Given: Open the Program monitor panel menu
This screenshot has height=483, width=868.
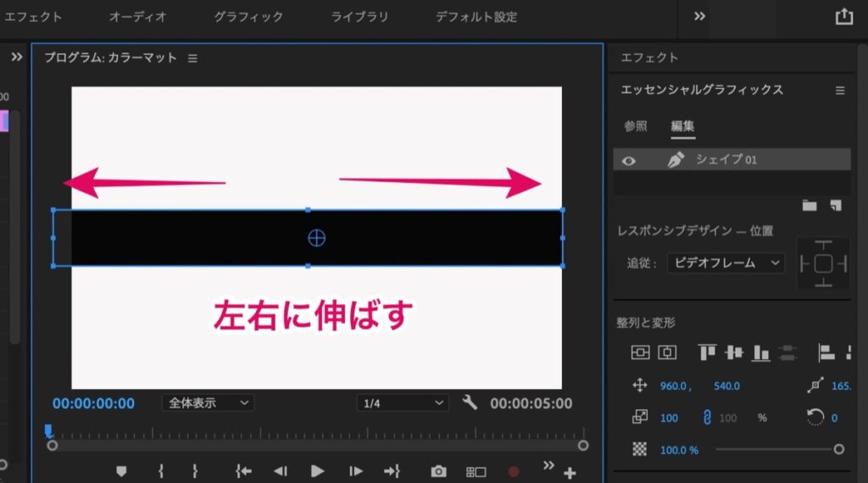Looking at the screenshot, I should coord(192,58).
